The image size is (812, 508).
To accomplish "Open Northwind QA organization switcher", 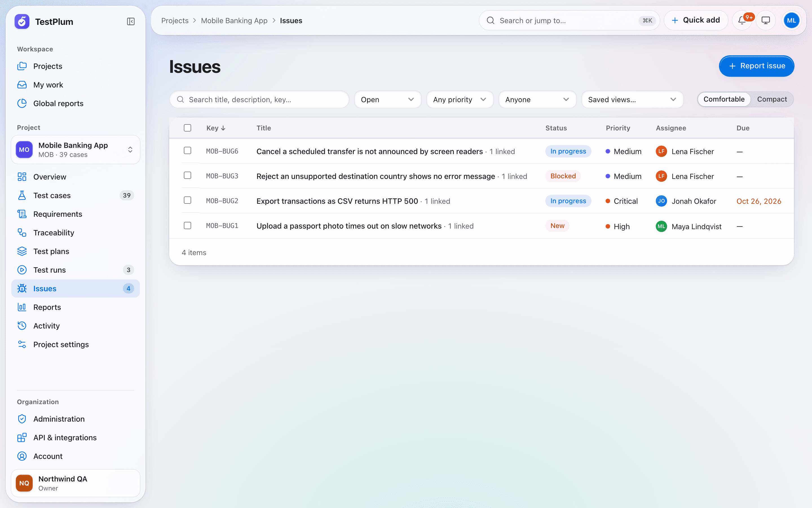I will click(76, 483).
